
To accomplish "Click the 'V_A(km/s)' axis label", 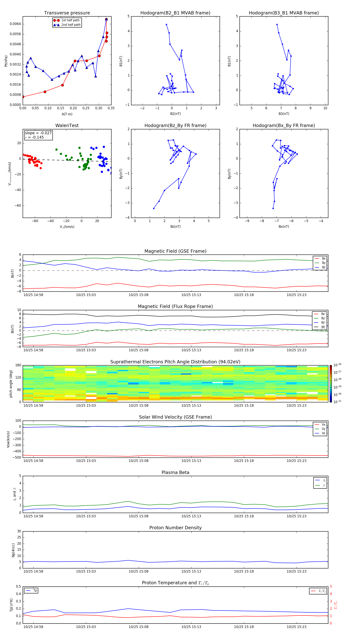I will pos(67,227).
